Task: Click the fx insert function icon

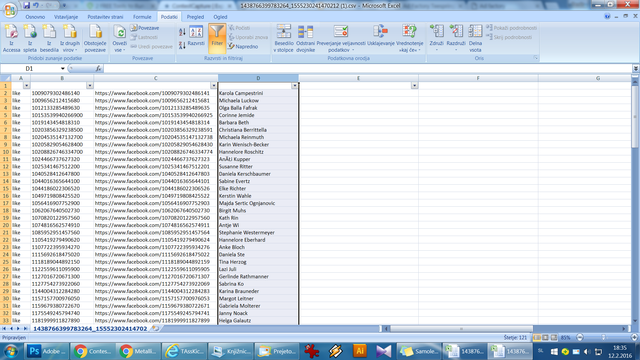Action: point(98,69)
